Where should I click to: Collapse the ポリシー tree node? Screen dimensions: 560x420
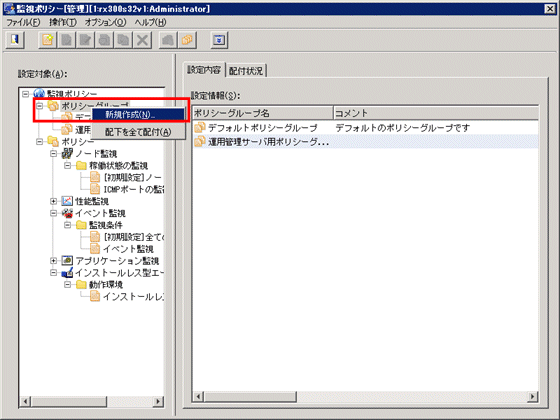click(40, 141)
